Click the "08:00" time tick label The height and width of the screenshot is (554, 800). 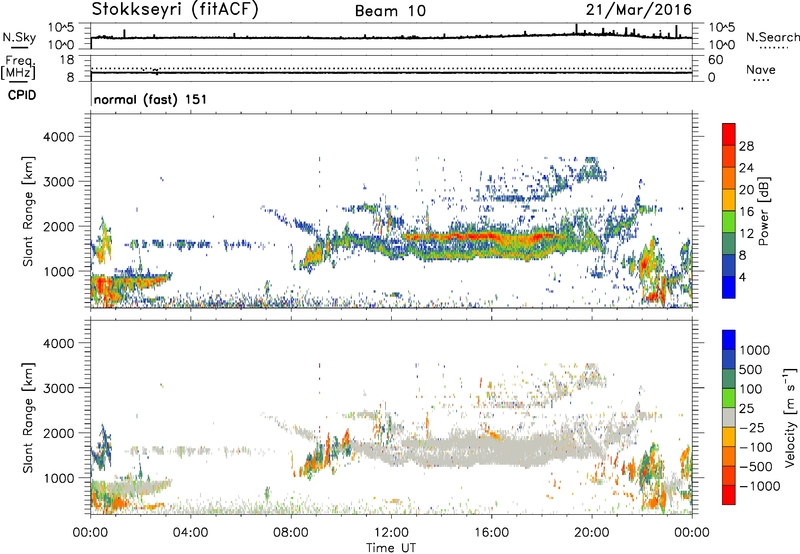click(291, 533)
